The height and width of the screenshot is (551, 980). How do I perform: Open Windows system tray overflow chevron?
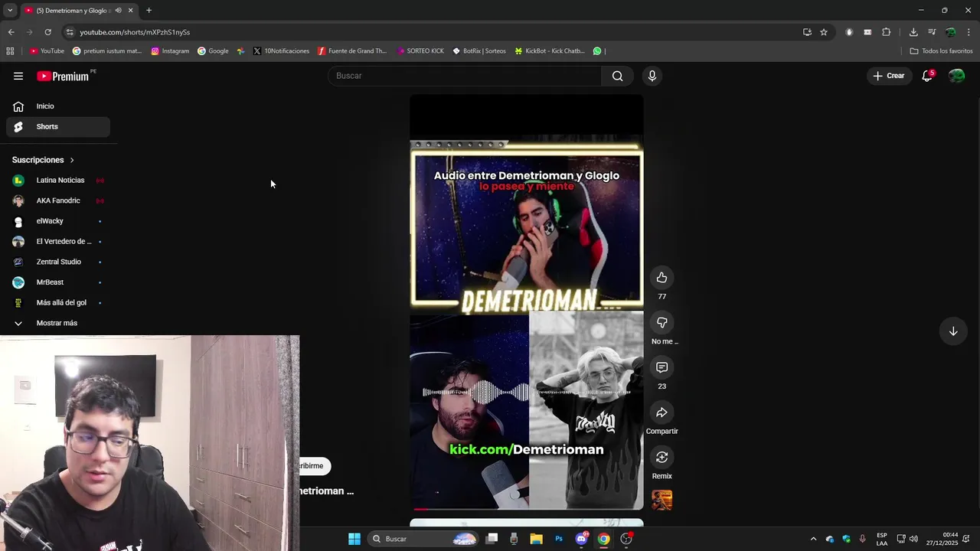(x=813, y=539)
